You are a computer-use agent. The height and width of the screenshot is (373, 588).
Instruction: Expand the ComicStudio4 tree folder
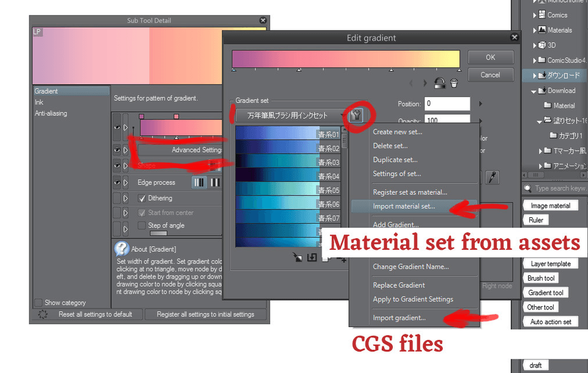(x=535, y=61)
